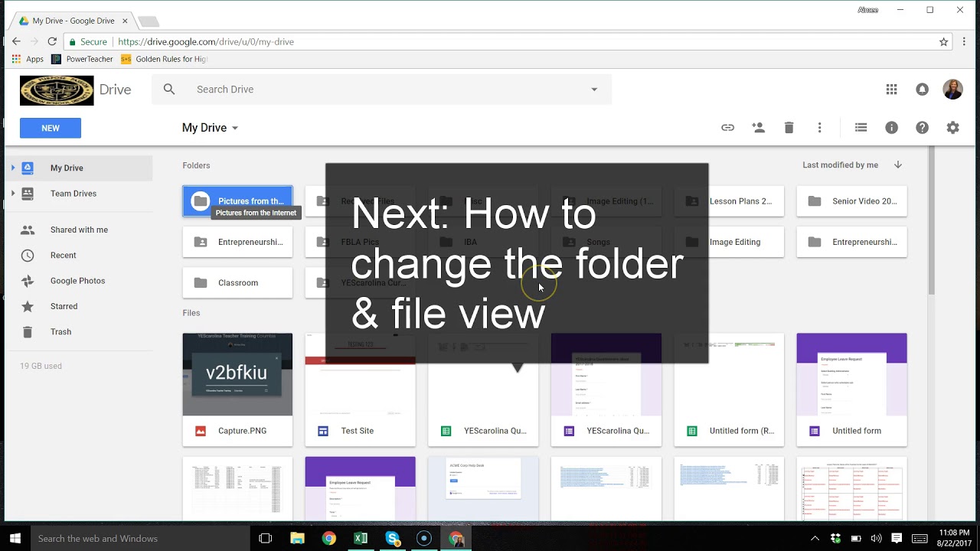Select the purple Untitled form file

(x=851, y=390)
